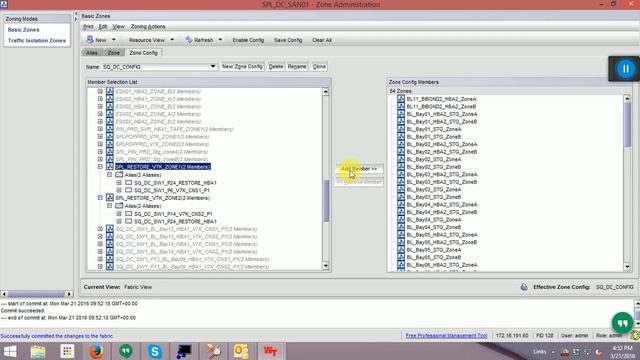Open the zone config Name combo box
Viewport: 640px width, 360px height.
click(x=159, y=67)
